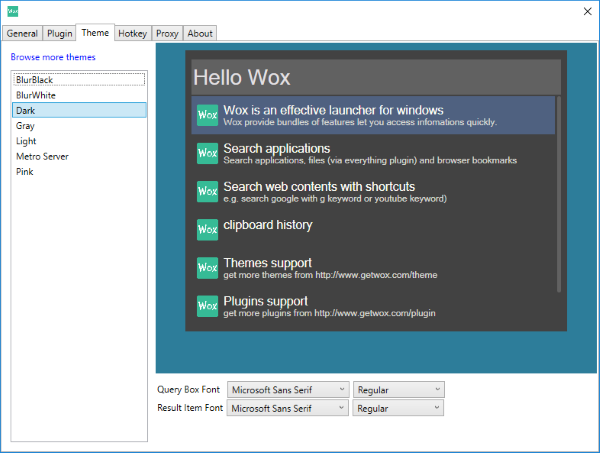This screenshot has height=453, width=600.
Task: Click the Wox app icon in title bar
Action: [x=13, y=11]
